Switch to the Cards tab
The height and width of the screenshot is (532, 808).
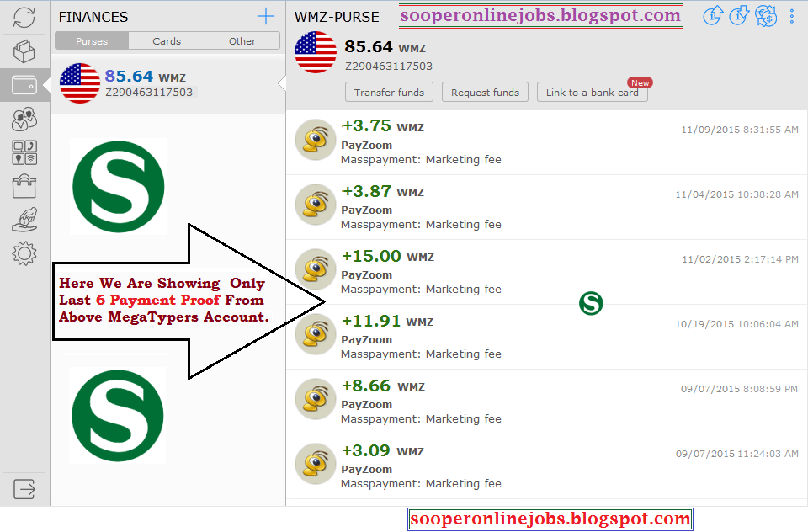coord(167,40)
